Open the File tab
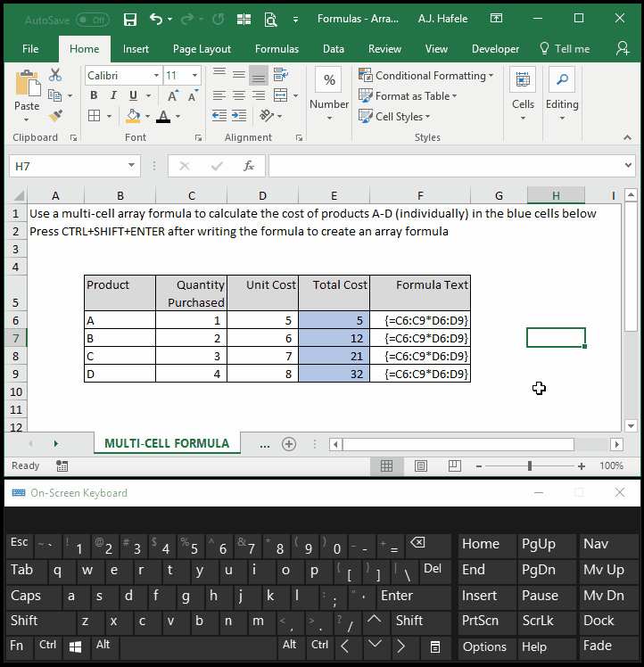 click(30, 49)
